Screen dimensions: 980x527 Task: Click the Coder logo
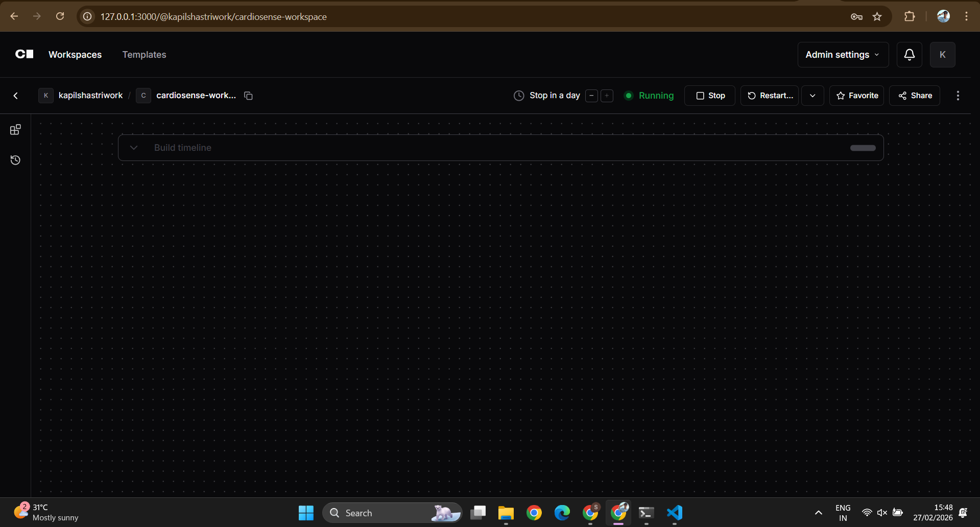coord(25,54)
